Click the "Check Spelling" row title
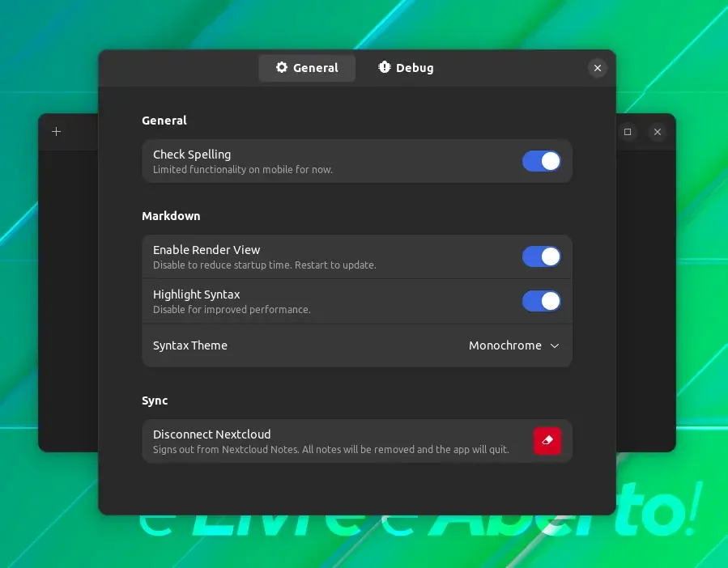This screenshot has width=728, height=568. point(192,155)
